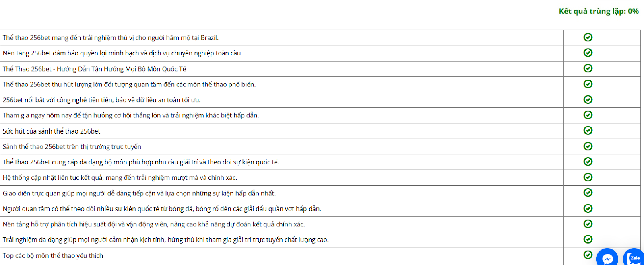
Task: Click checkmark icon for Brazil sentence row
Action: coord(588,37)
